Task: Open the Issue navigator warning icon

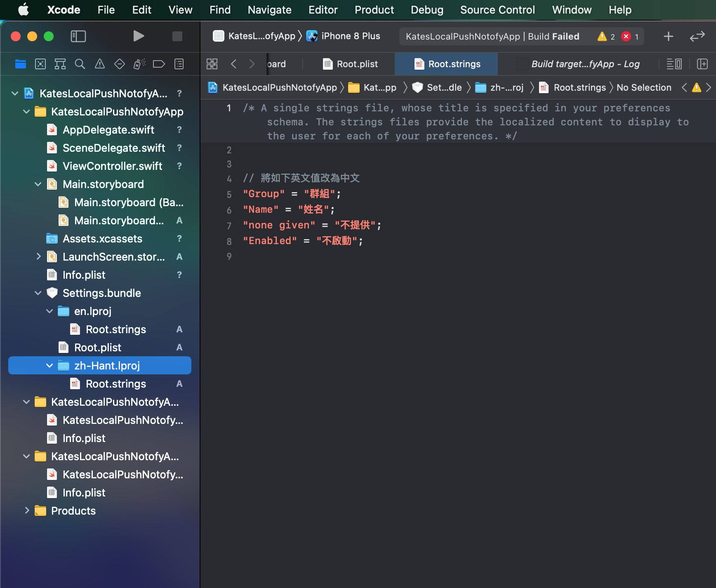Action: coord(100,64)
